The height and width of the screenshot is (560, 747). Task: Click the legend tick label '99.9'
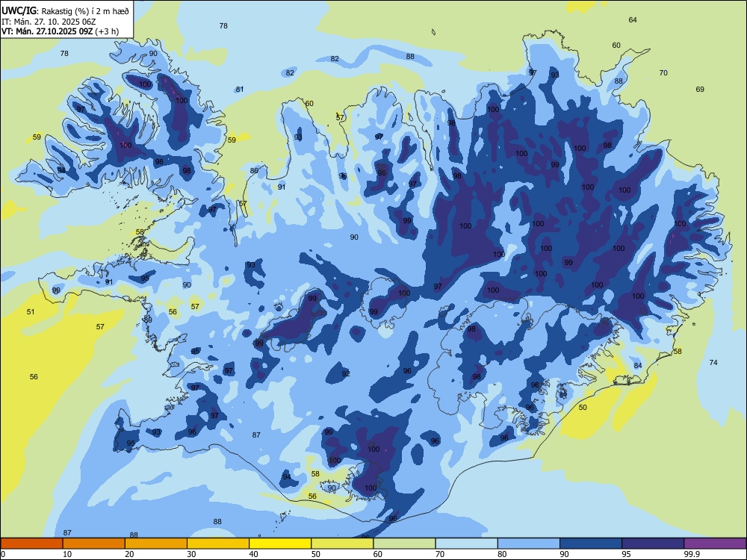692,554
